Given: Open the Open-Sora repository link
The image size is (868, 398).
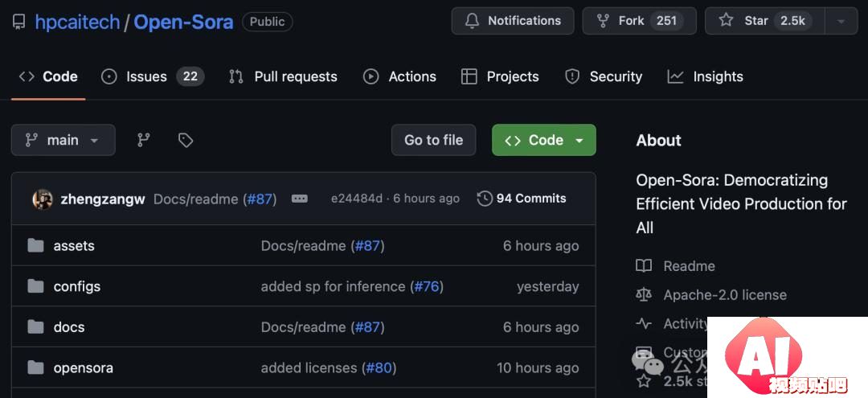Looking at the screenshot, I should click(x=183, y=23).
